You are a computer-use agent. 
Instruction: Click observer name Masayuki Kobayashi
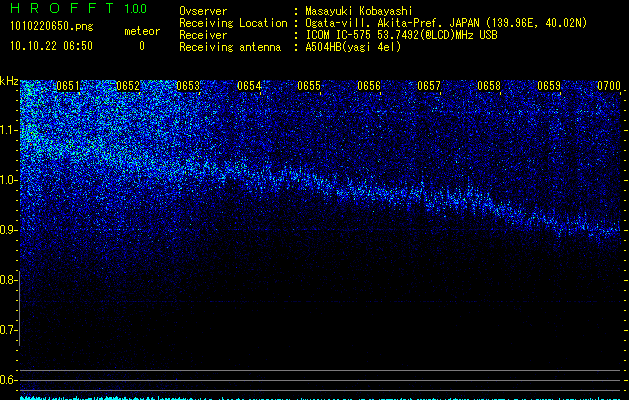click(x=359, y=11)
